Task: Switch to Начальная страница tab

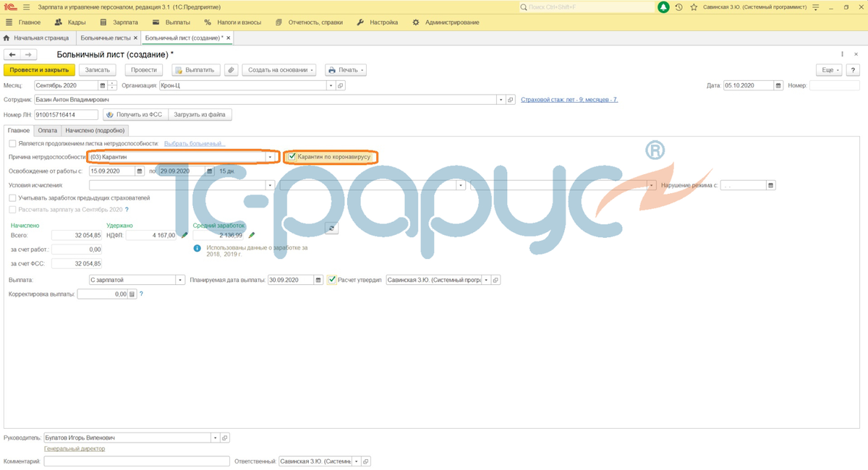Action: click(36, 38)
